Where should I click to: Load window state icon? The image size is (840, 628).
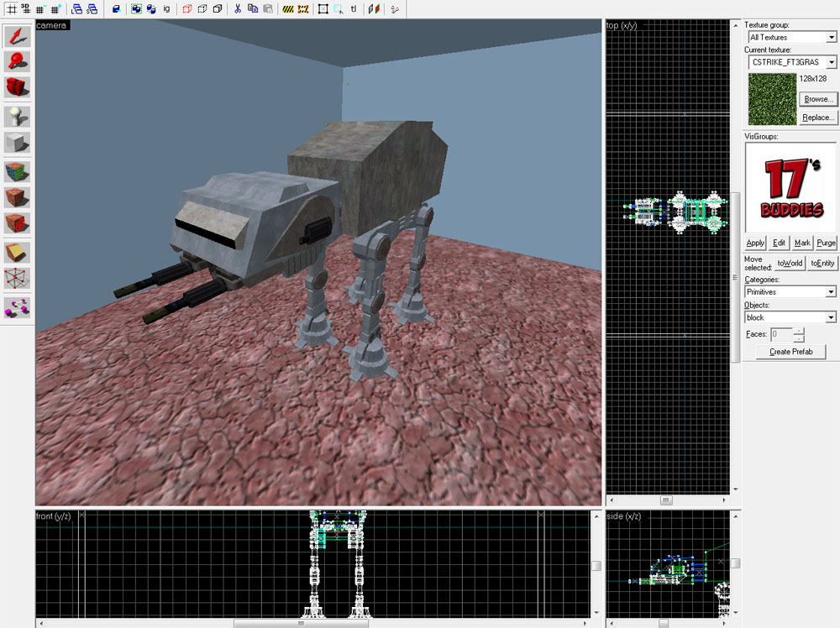pyautogui.click(x=76, y=9)
